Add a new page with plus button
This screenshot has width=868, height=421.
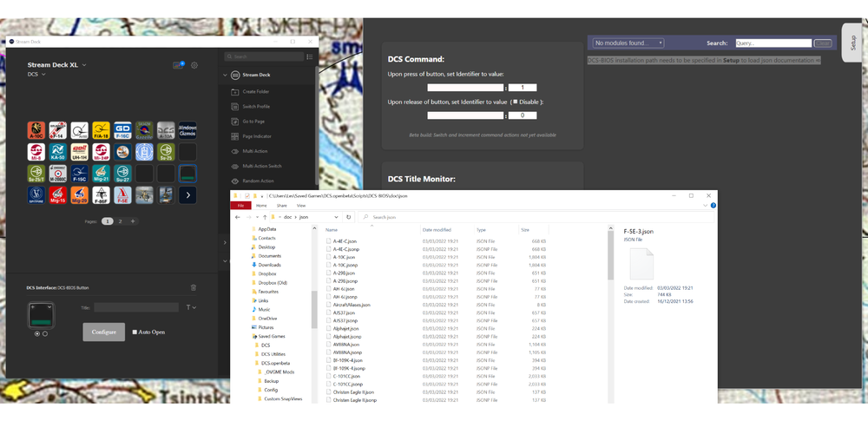(133, 221)
